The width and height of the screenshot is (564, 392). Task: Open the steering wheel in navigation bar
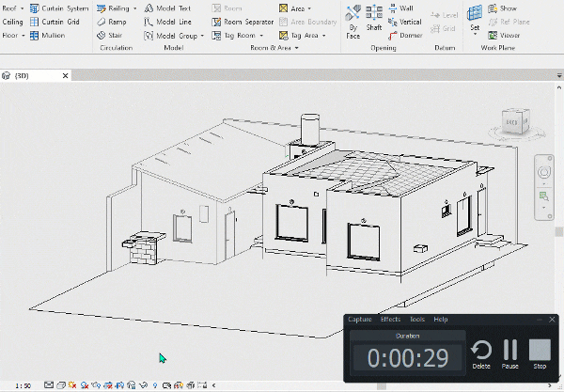544,172
